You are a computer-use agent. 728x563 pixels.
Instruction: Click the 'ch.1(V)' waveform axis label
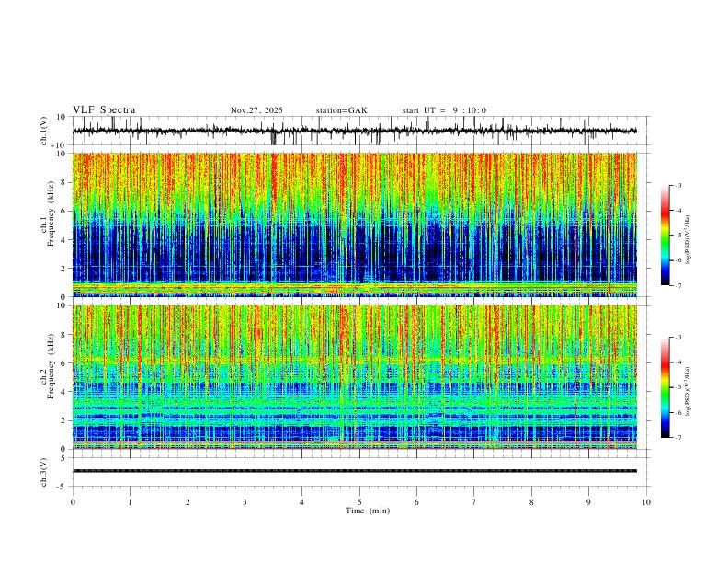coord(44,131)
